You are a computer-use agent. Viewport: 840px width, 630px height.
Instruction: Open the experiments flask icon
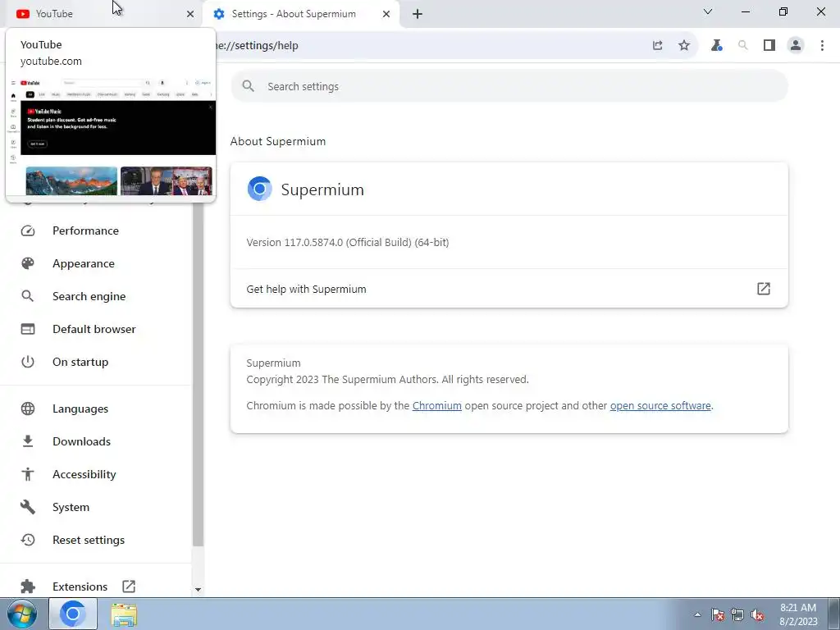point(716,46)
